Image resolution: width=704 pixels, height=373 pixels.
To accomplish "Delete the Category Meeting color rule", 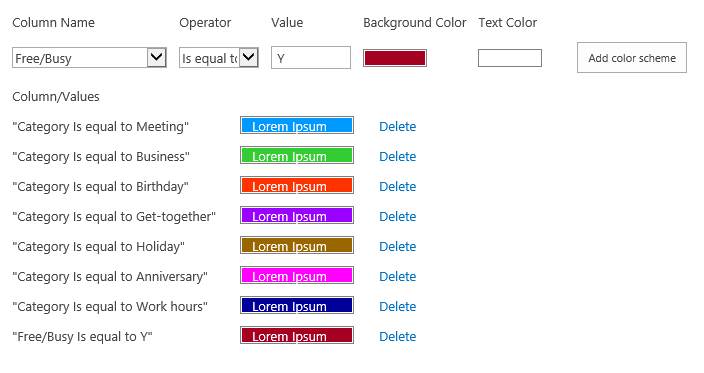I will pos(397,127).
